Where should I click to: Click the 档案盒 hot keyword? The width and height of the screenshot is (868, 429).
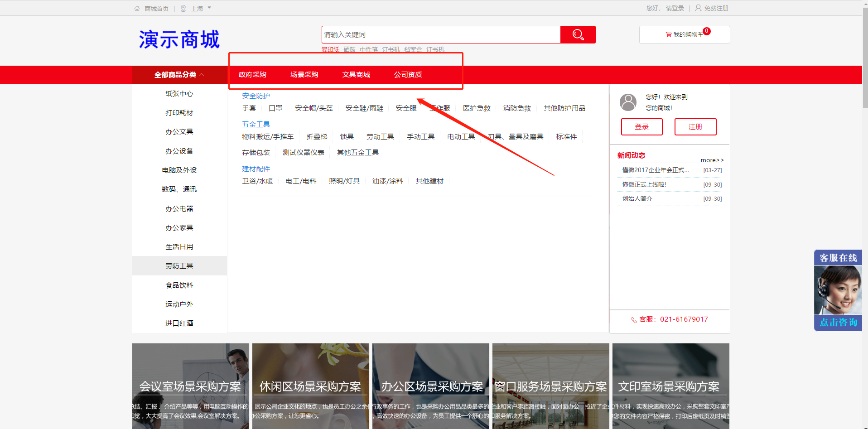tap(413, 49)
